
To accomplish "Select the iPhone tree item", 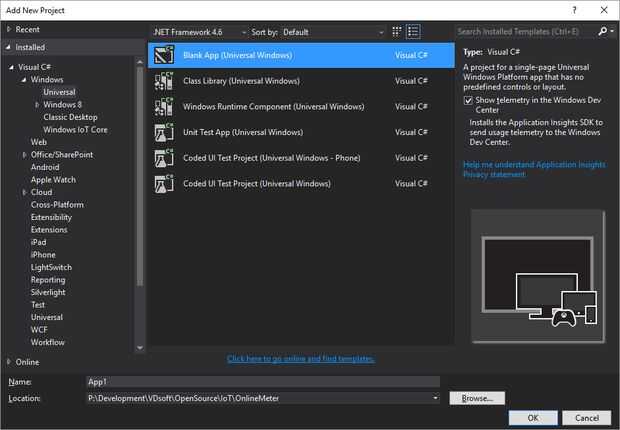I will (43, 255).
